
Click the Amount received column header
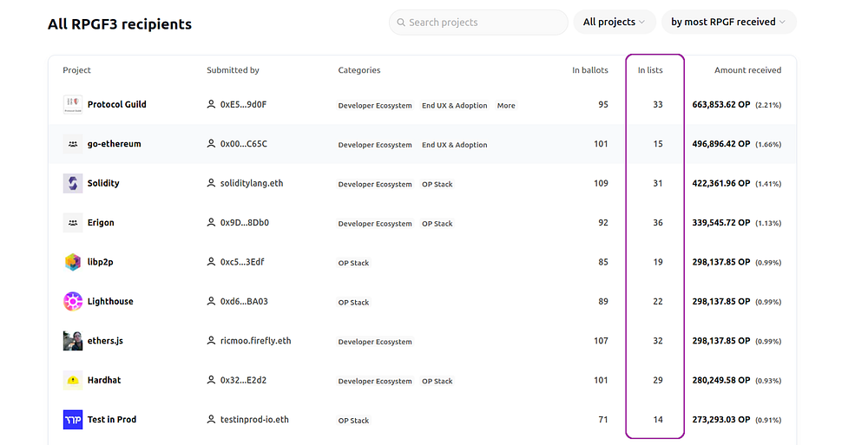click(748, 70)
